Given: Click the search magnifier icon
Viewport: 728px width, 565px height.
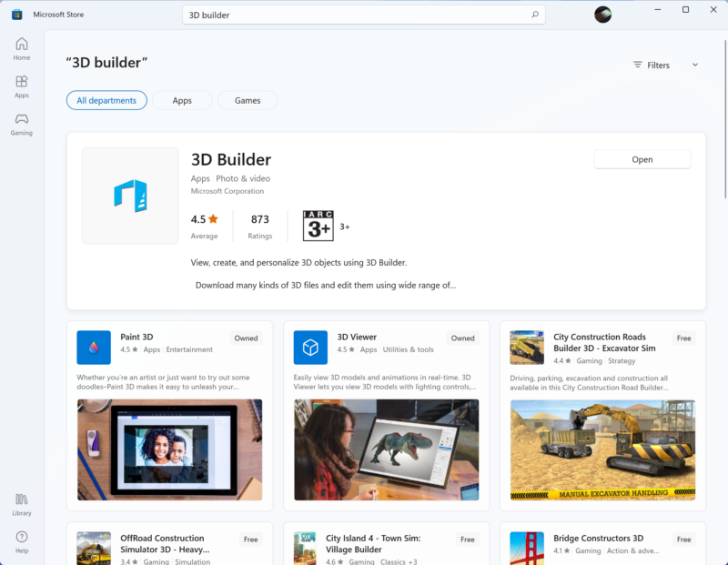Looking at the screenshot, I should (x=535, y=15).
